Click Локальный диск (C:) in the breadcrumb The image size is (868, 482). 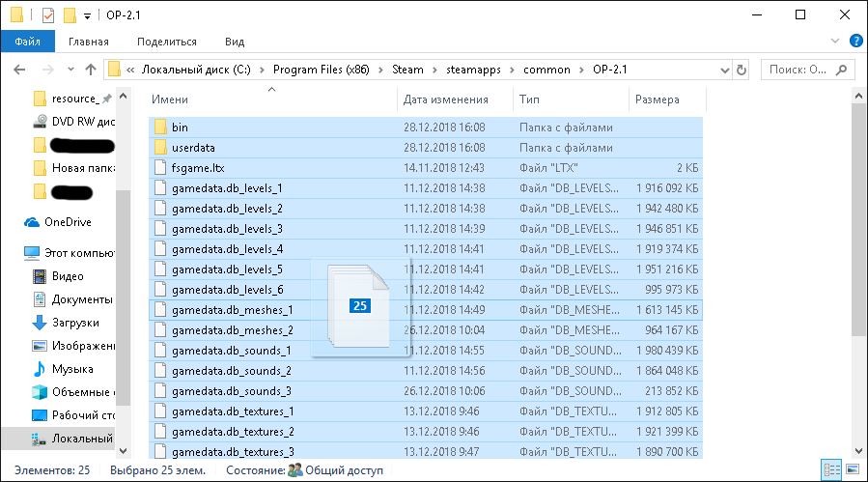196,70
